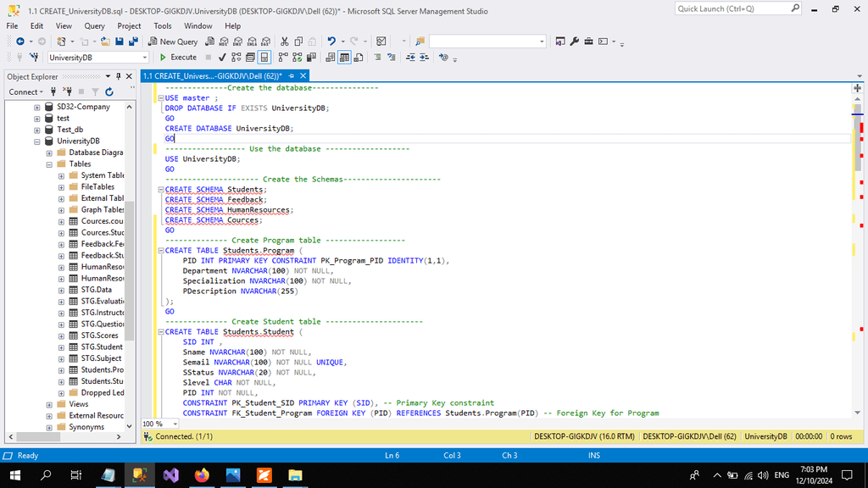Click the Save All icon
Viewport: 868px width, 488px height.
[133, 42]
